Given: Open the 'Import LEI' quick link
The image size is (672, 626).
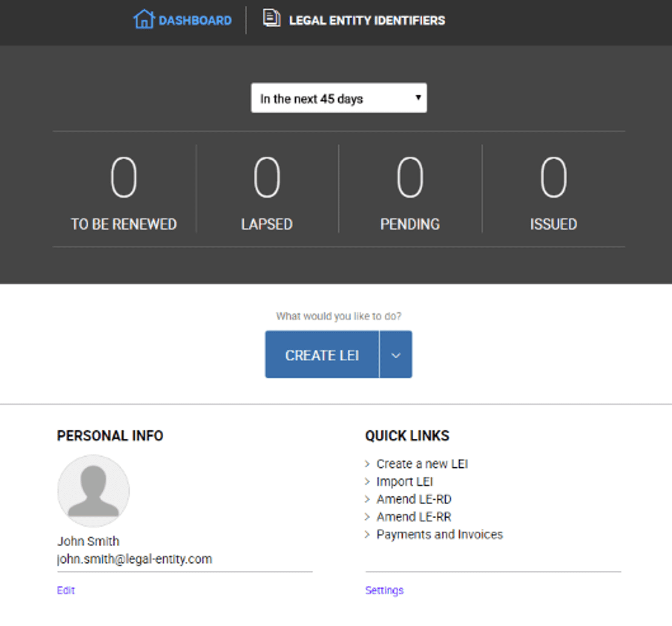Looking at the screenshot, I should point(405,482).
